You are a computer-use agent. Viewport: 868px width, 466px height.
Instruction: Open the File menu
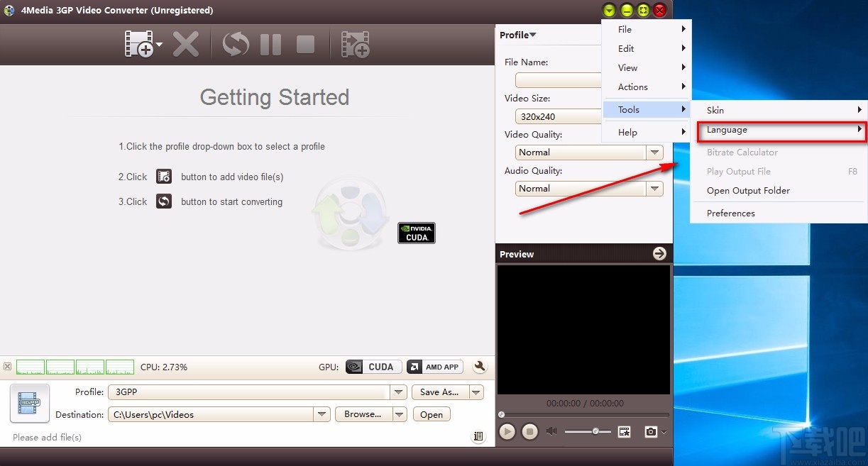647,29
